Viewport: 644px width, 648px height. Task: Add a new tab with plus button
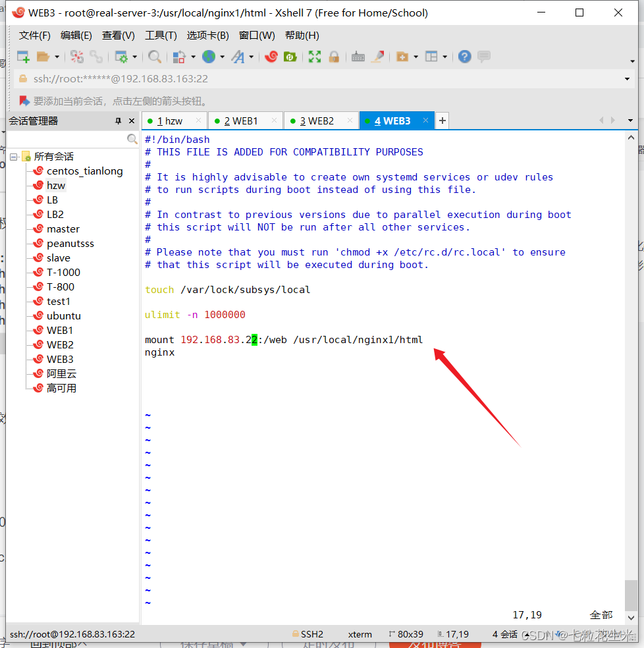click(x=443, y=121)
